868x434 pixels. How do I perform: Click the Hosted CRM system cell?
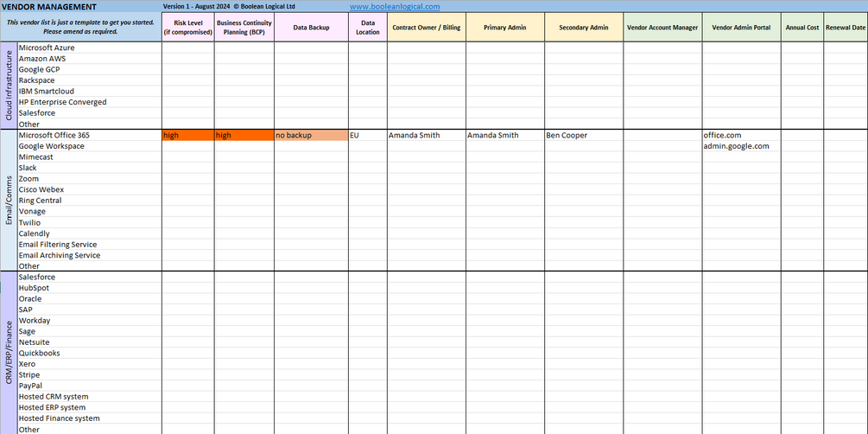[90, 396]
